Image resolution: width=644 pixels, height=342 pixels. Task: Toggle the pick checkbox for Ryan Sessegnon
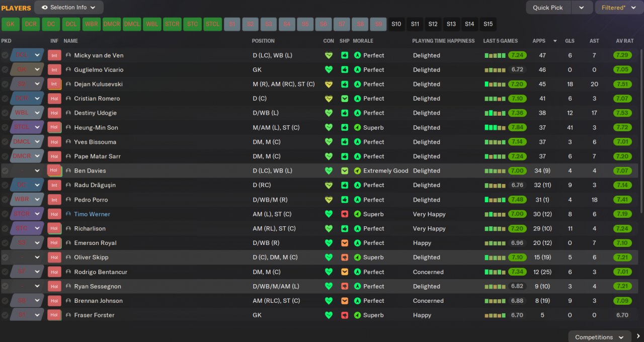click(x=5, y=286)
